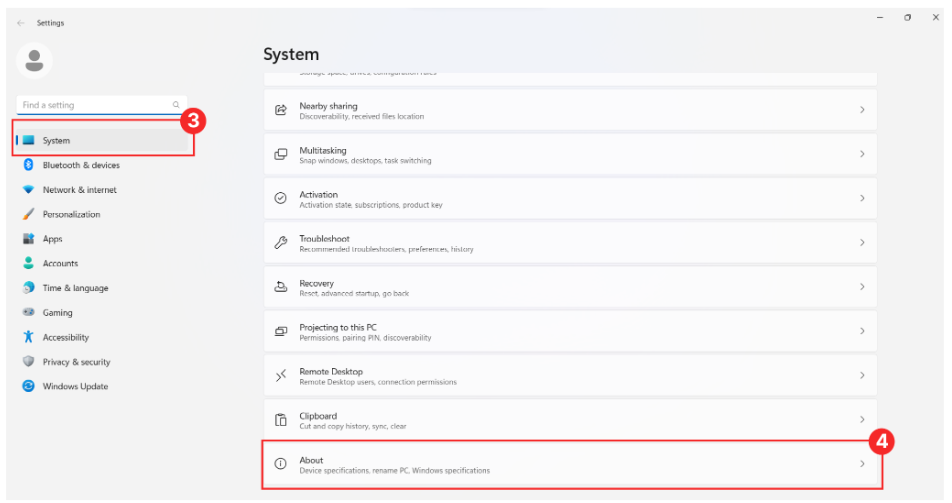
Task: Expand Troubleshoot with its chevron
Action: coord(862,242)
